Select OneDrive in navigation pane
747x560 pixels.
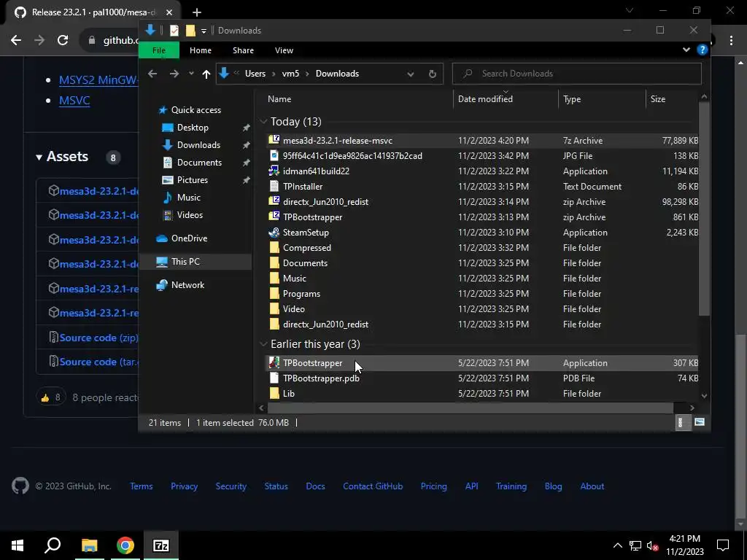point(189,238)
